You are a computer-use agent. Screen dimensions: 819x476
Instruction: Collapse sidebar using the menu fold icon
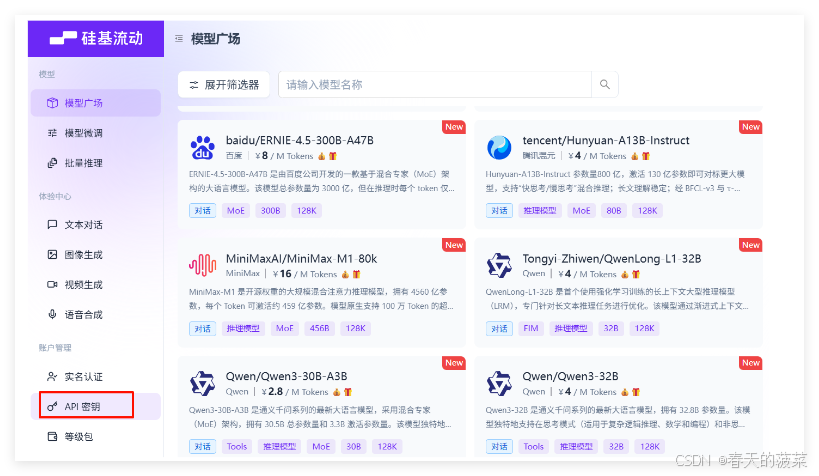[179, 38]
